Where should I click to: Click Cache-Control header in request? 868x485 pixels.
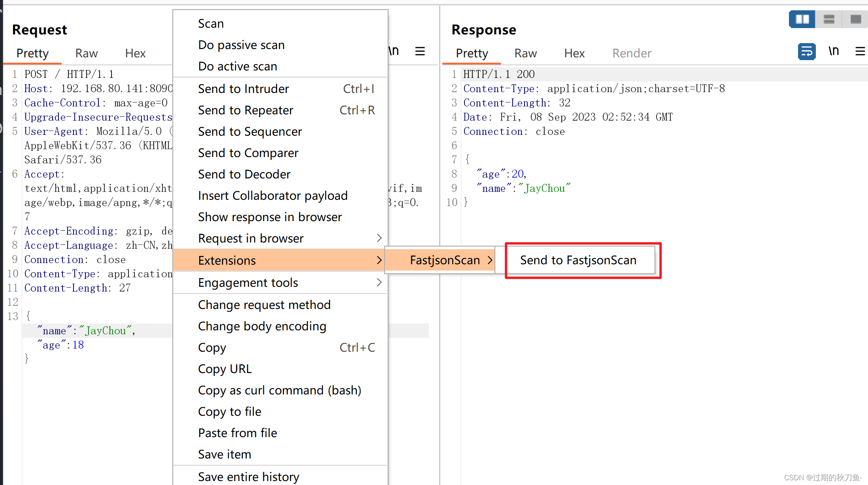pyautogui.click(x=96, y=103)
